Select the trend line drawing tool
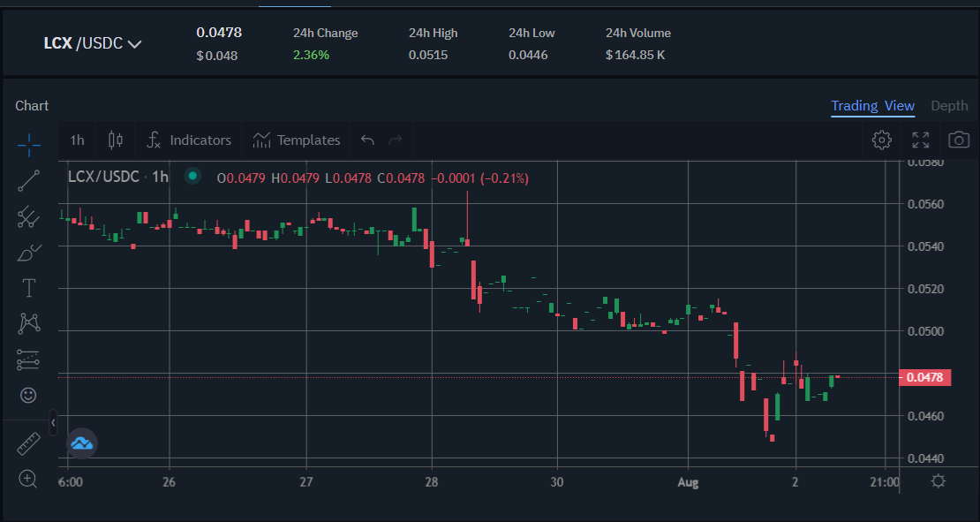Image resolution: width=980 pixels, height=522 pixels. 28,180
